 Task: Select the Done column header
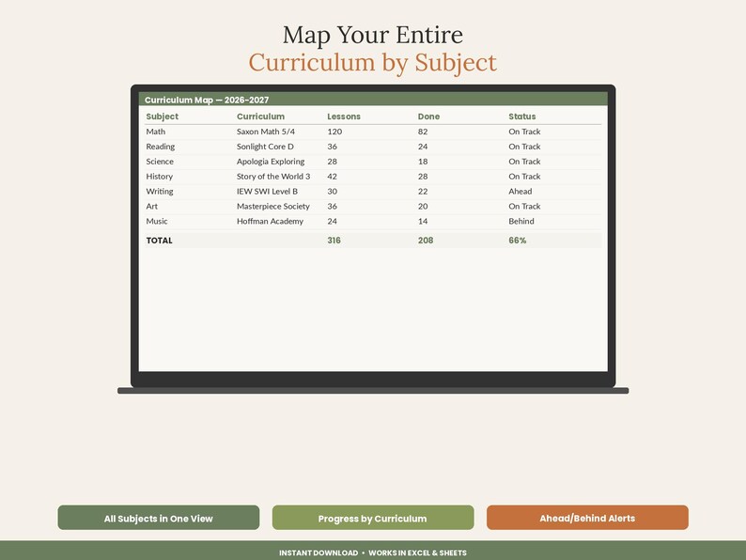click(x=428, y=117)
